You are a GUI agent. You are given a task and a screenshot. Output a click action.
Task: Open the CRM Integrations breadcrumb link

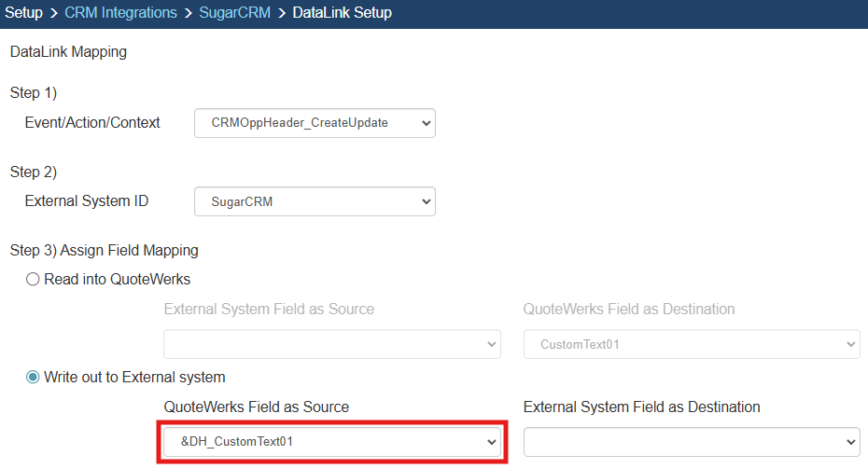(120, 13)
